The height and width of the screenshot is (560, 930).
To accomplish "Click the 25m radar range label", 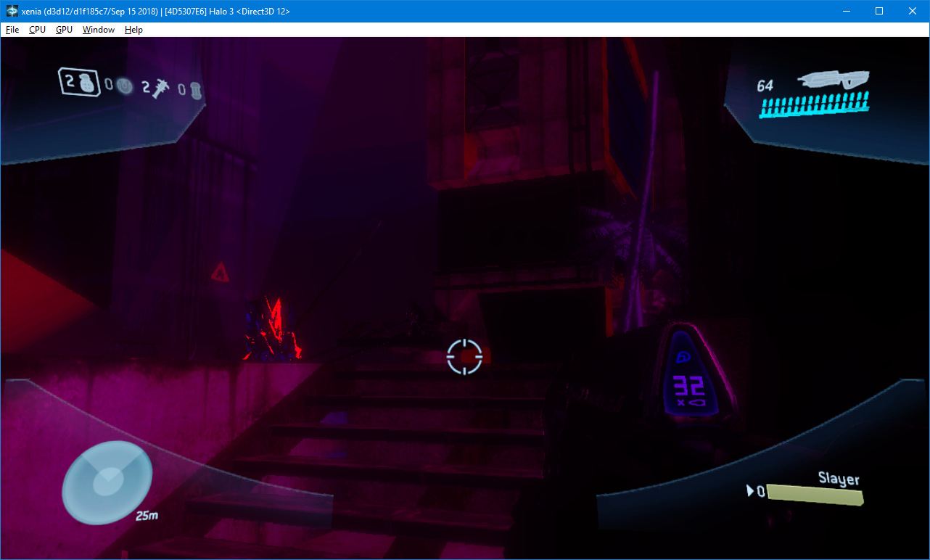I will pyautogui.click(x=147, y=516).
